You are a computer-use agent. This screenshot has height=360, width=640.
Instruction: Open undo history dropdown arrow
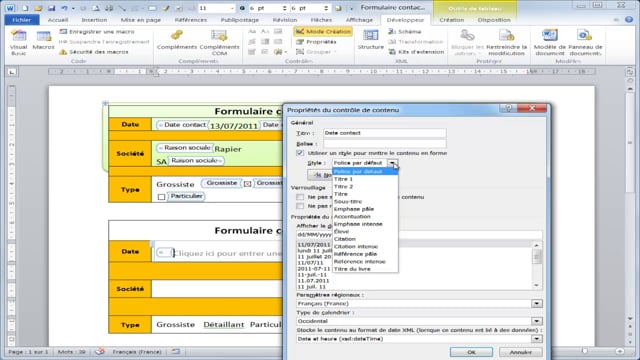(73, 8)
